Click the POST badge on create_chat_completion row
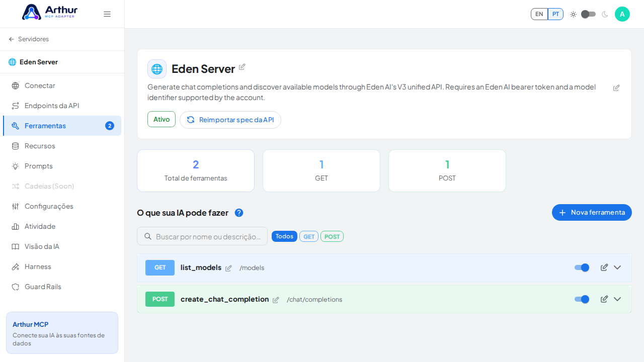 pos(160,299)
